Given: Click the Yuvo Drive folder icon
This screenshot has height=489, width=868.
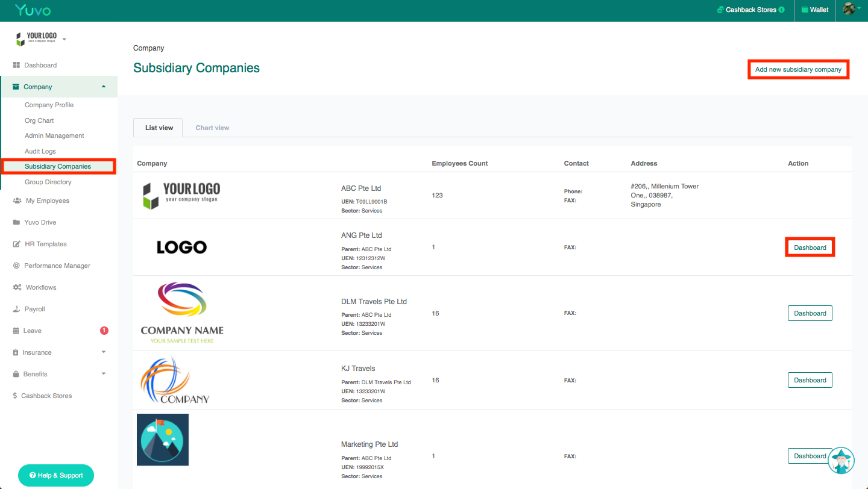Looking at the screenshot, I should (x=17, y=222).
